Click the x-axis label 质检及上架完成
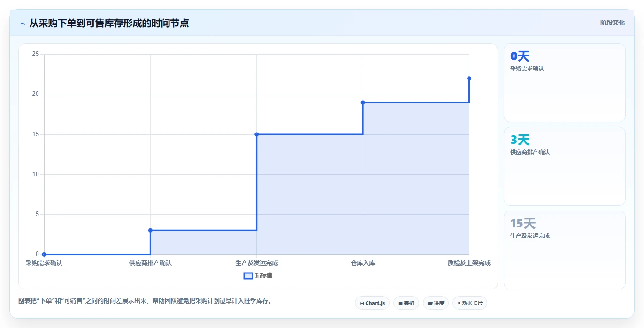644x328 pixels. click(x=469, y=263)
